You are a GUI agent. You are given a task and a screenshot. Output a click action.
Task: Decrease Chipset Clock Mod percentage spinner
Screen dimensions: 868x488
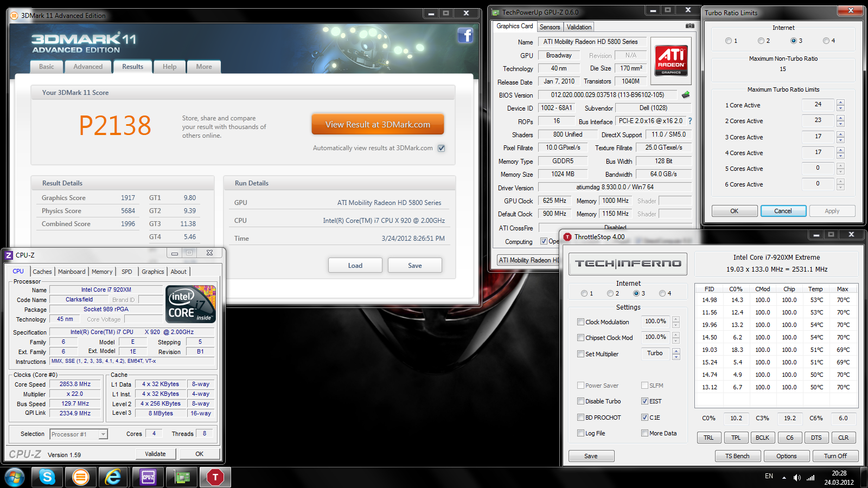pos(676,341)
